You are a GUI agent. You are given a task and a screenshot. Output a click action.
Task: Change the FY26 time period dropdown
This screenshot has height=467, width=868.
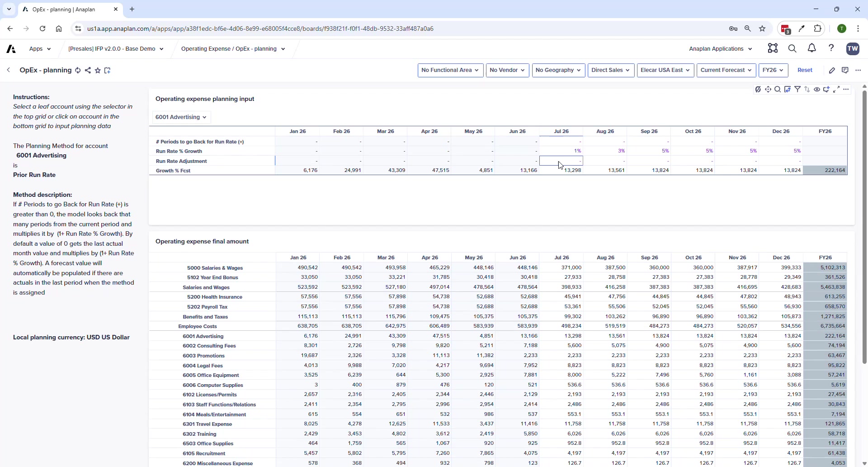tap(773, 70)
